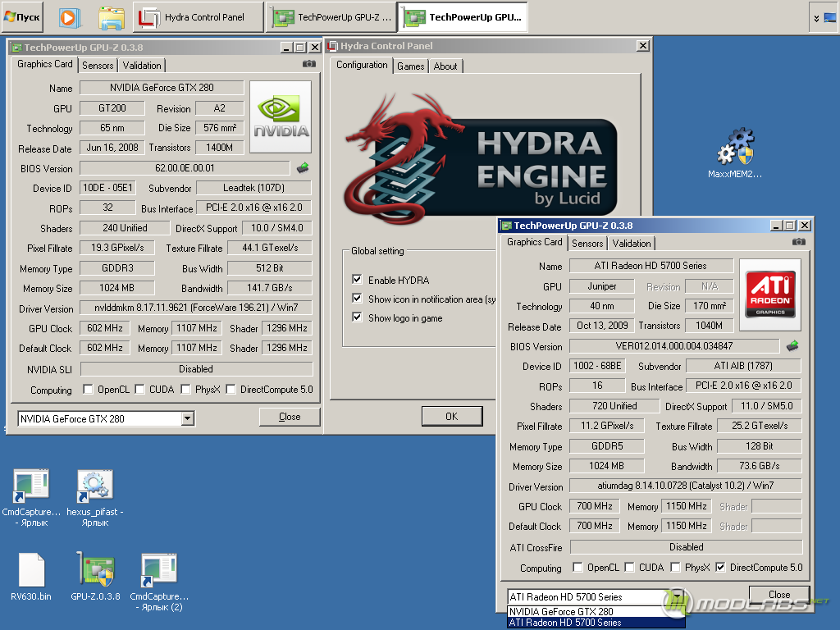840x630 pixels.
Task: Click the ATI CrossFire Disabled field
Action: click(x=686, y=547)
